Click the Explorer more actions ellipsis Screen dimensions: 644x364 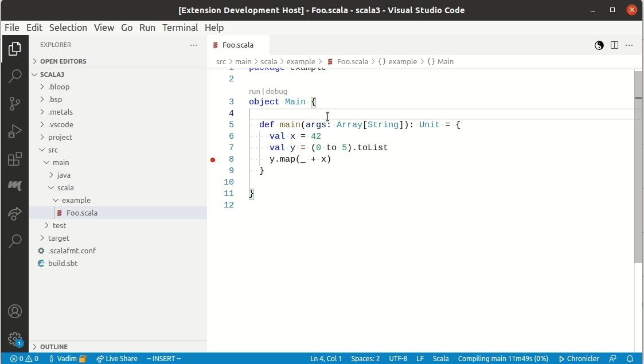point(194,45)
